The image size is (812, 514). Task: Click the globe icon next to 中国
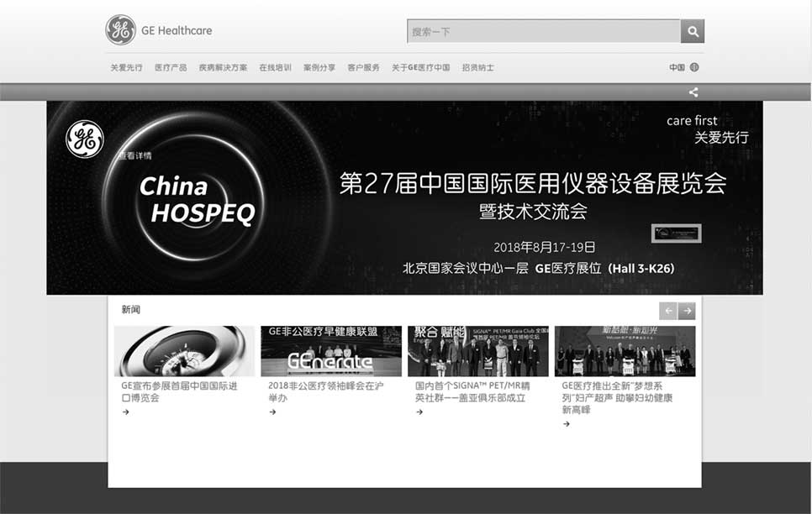(x=694, y=67)
